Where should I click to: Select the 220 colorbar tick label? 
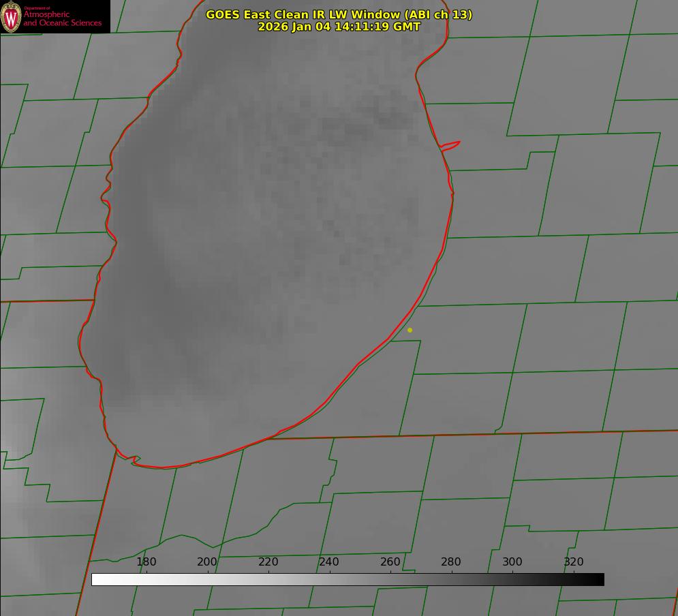pyautogui.click(x=268, y=562)
